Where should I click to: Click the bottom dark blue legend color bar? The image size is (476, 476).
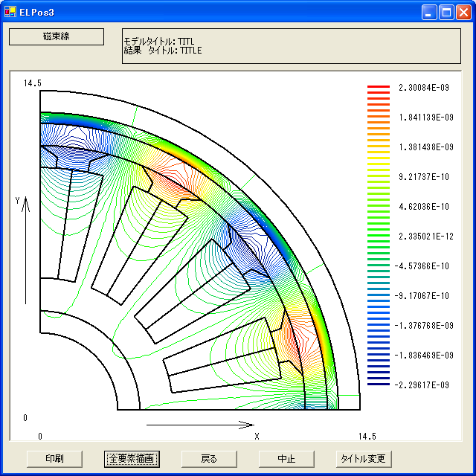pos(379,385)
